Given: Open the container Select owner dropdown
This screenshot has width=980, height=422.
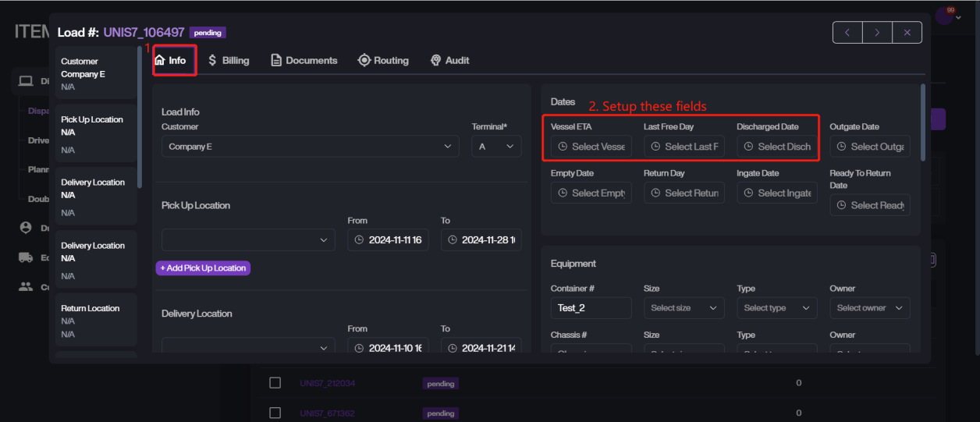Looking at the screenshot, I should (x=869, y=308).
